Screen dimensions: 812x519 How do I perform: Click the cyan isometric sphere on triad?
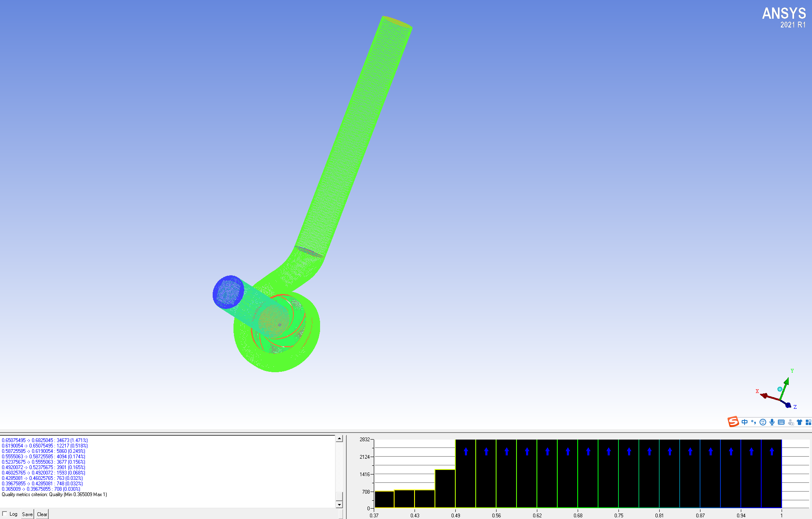(780, 389)
